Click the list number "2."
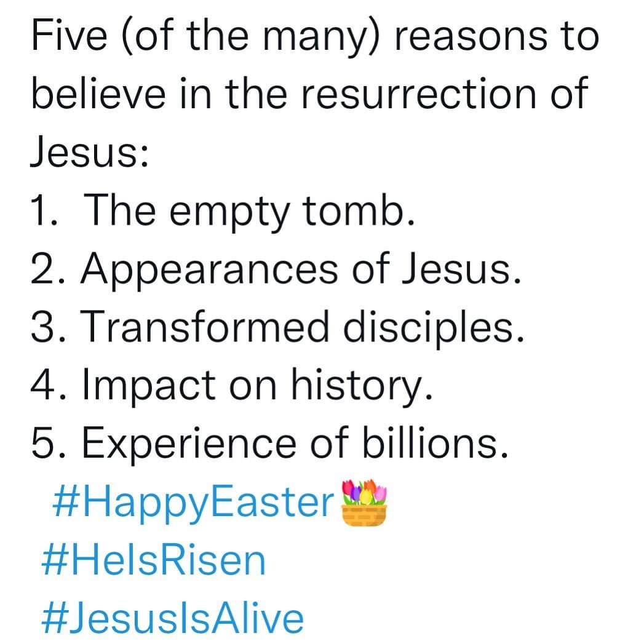 point(47,268)
